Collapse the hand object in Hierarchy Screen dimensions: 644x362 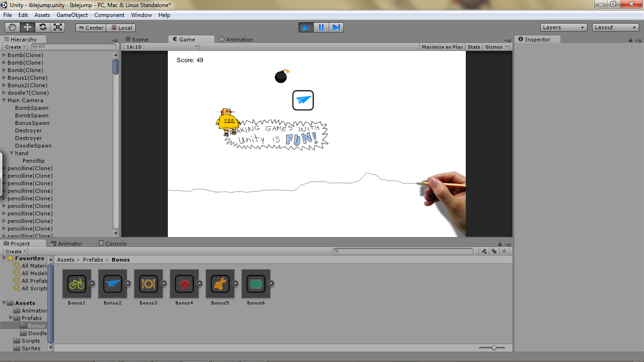click(x=12, y=153)
